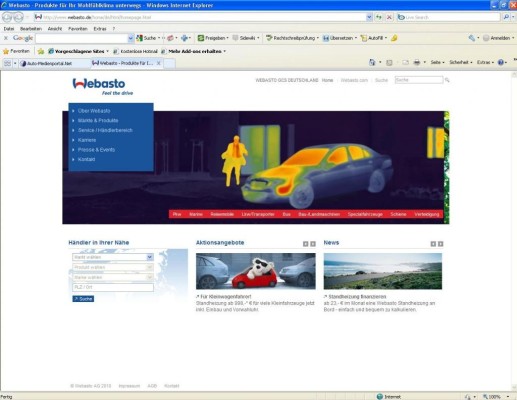Open the Extras command bar dropdown
517x400 pixels.
point(485,62)
